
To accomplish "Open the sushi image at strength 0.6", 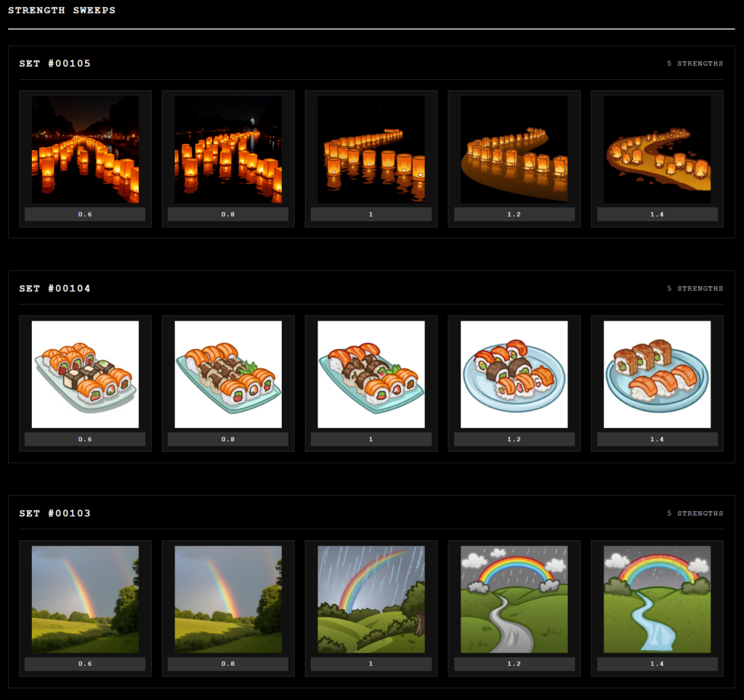I will click(x=85, y=374).
